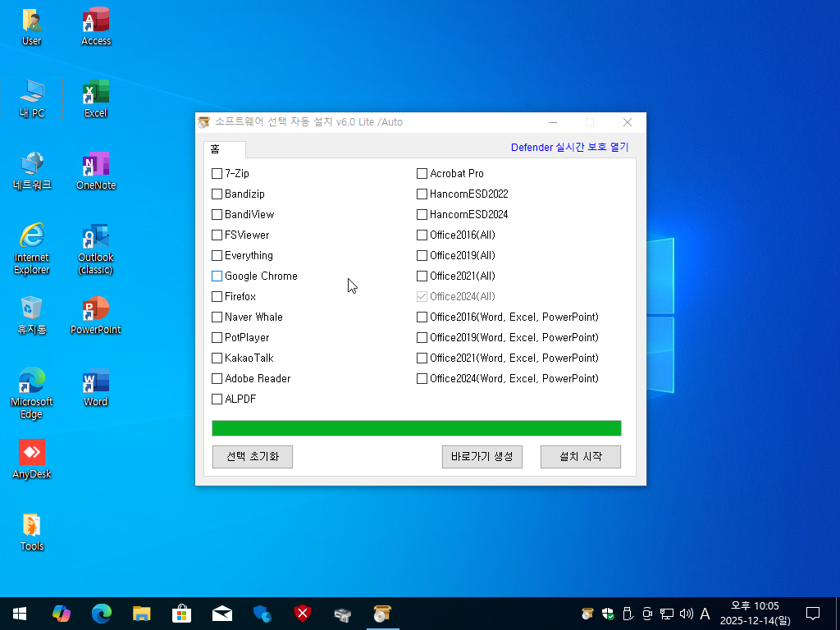Open File Explorer from taskbar

141,614
